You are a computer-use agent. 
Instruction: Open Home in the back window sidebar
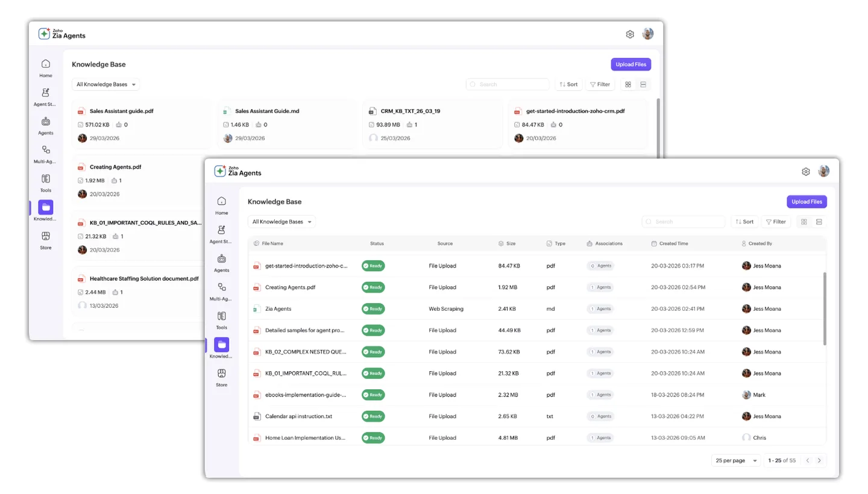pos(46,67)
